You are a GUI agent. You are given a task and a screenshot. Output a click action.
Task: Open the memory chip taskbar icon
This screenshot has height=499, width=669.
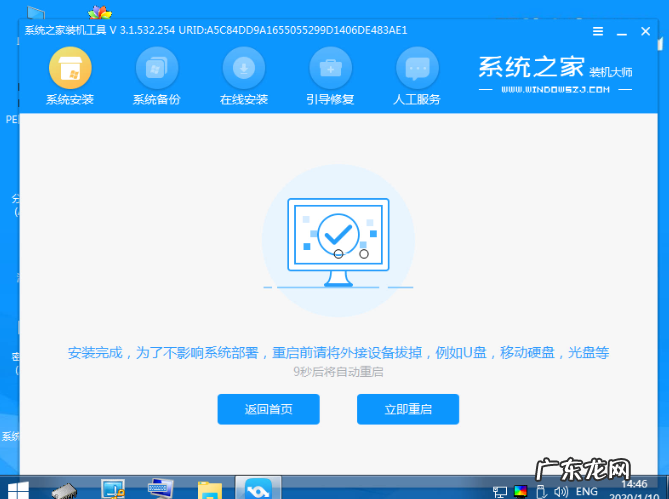(x=64, y=490)
